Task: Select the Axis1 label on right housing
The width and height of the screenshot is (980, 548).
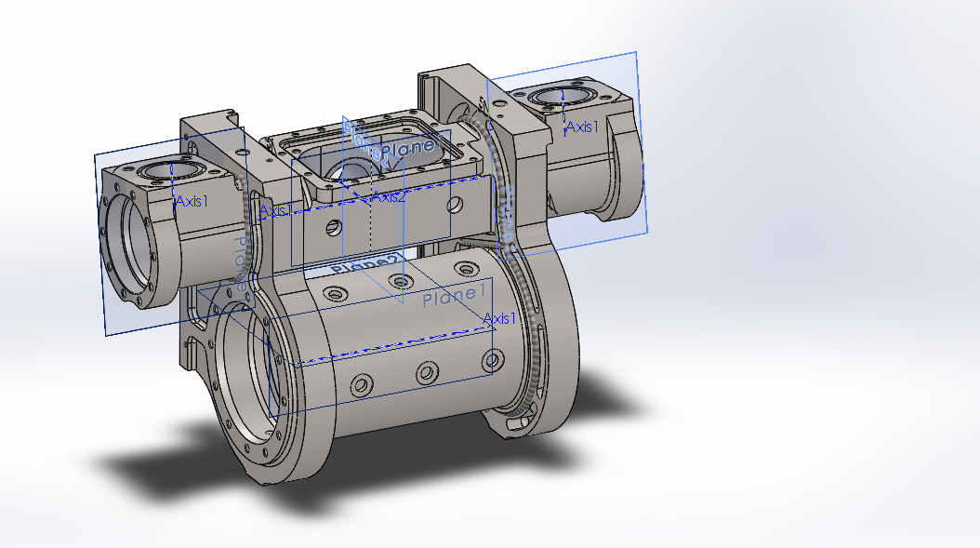Action: pyautogui.click(x=583, y=127)
